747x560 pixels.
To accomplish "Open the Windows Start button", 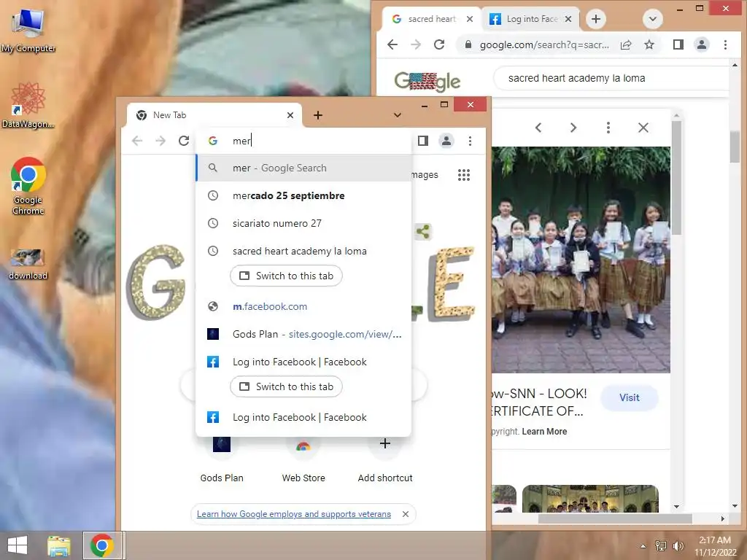I will 18,545.
